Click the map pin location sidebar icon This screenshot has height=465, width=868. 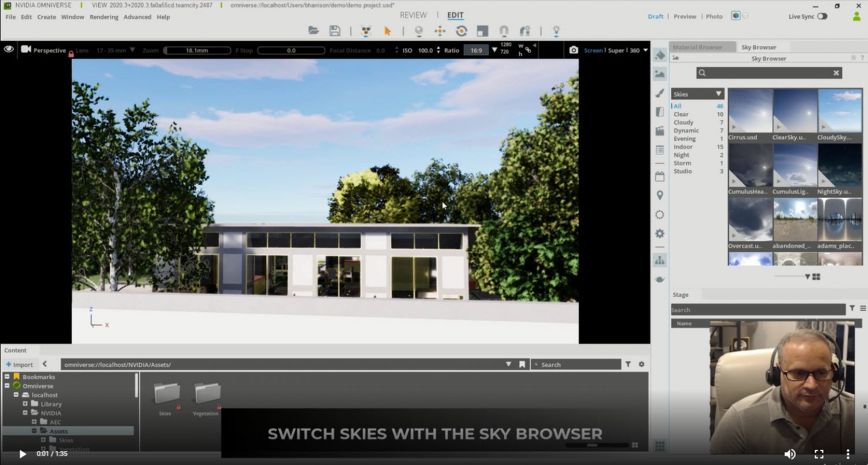point(660,195)
